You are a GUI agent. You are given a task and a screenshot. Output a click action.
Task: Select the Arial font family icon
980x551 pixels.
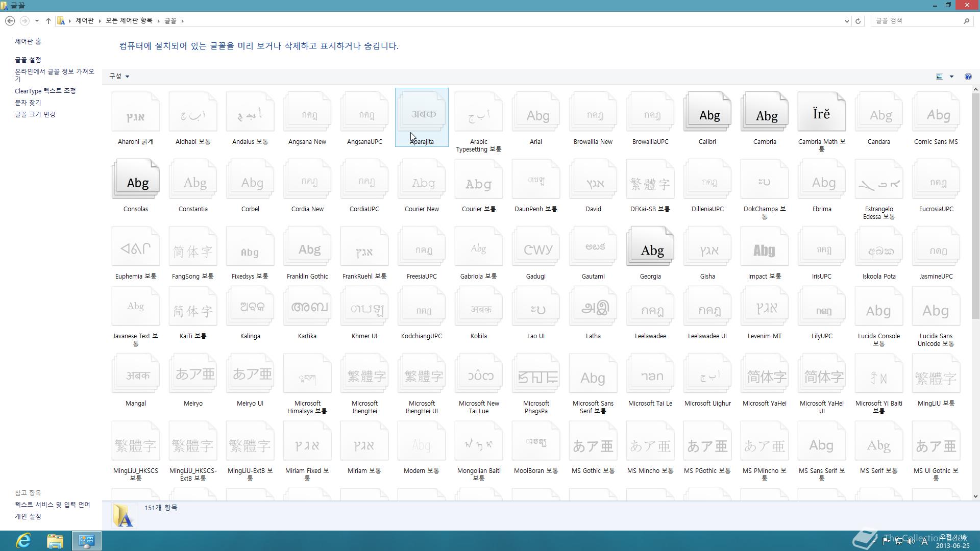point(535,112)
